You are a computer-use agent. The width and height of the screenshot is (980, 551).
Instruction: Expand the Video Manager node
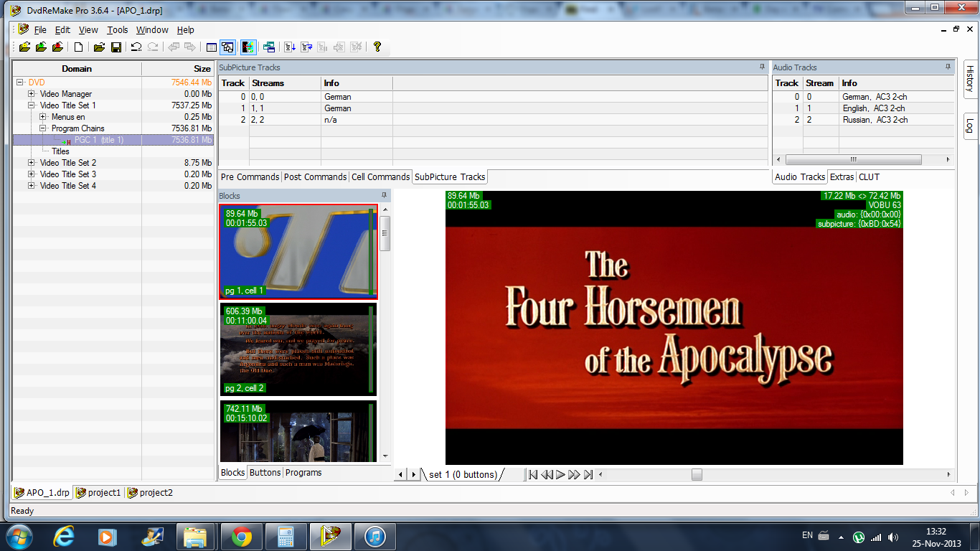coord(32,94)
